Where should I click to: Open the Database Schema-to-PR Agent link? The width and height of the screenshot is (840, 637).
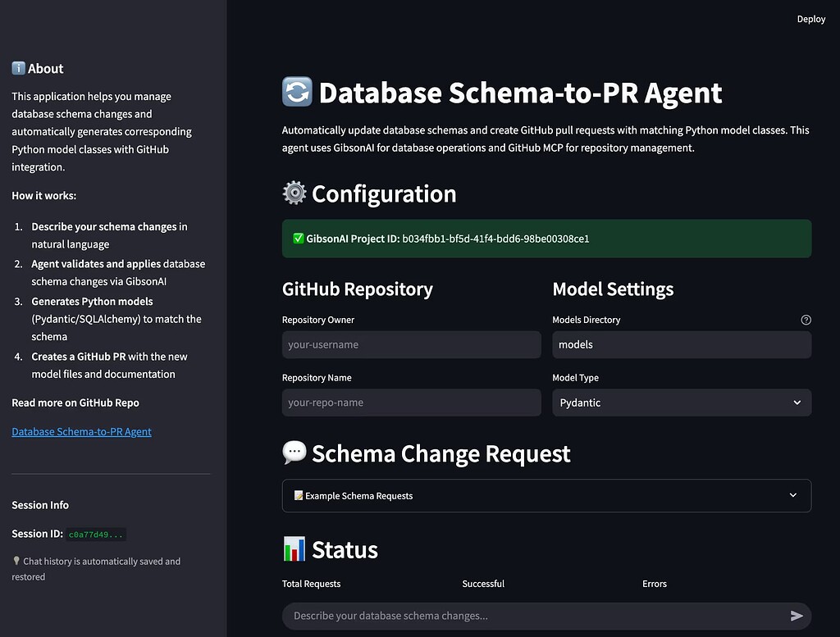(81, 431)
